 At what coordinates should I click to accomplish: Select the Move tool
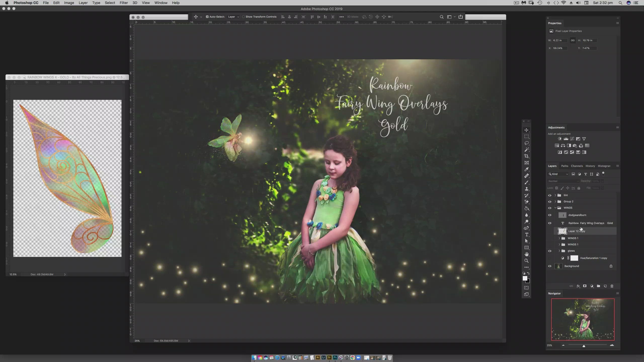tap(527, 130)
